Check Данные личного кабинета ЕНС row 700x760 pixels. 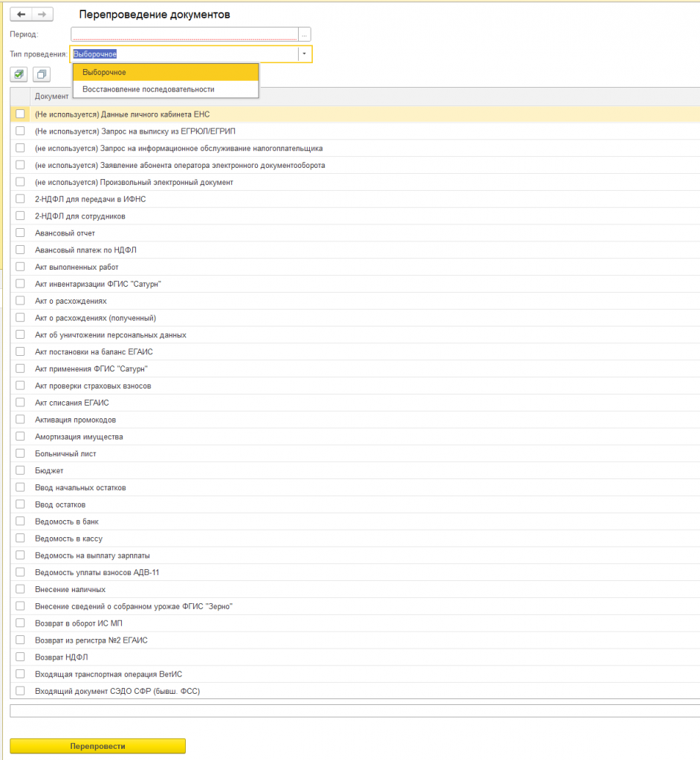click(20, 114)
